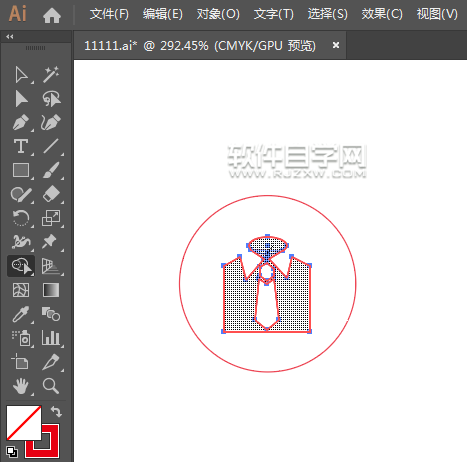The height and width of the screenshot is (462, 467).
Task: Select the Direct Selection tool
Action: [x=21, y=99]
